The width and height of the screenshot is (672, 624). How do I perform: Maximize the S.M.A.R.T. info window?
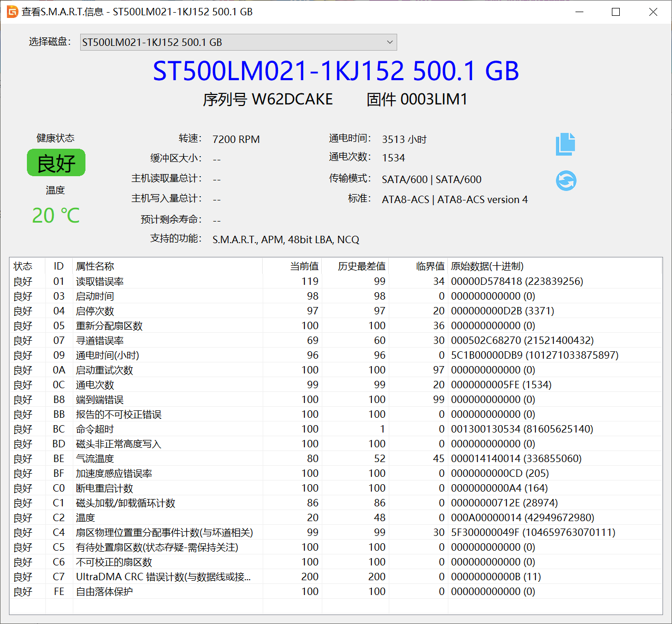(x=616, y=12)
